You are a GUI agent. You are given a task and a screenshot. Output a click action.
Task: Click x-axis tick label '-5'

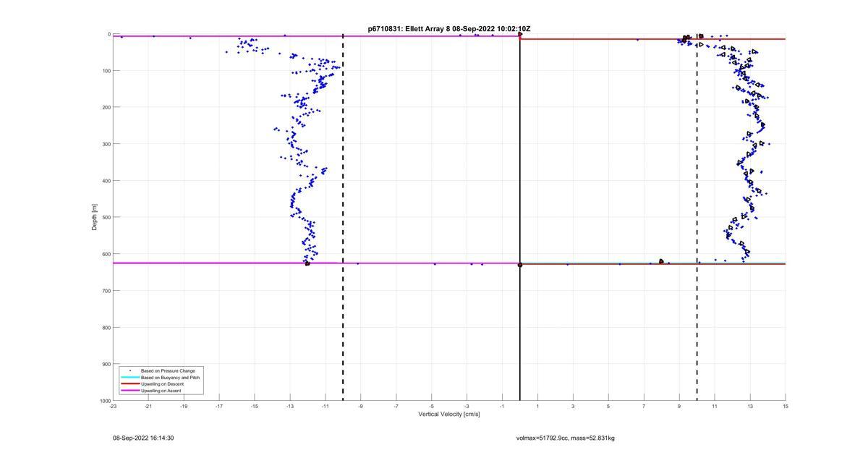pyautogui.click(x=431, y=406)
